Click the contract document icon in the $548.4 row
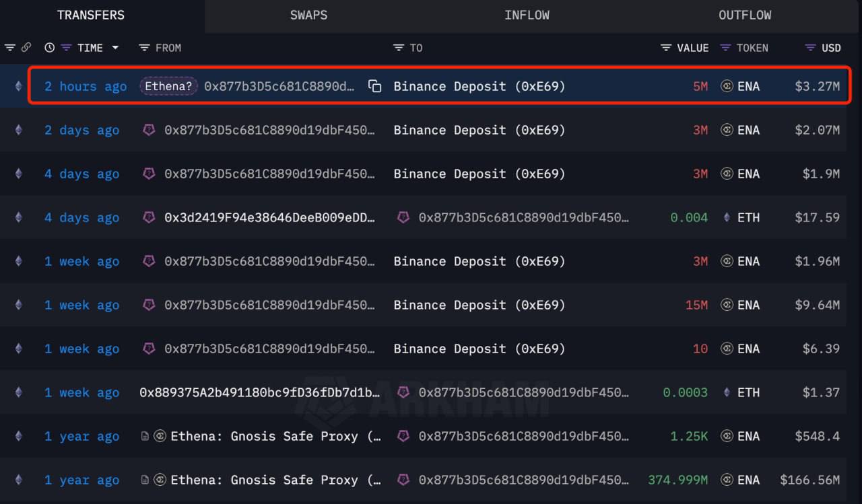Image resolution: width=862 pixels, height=504 pixels. coord(144,436)
